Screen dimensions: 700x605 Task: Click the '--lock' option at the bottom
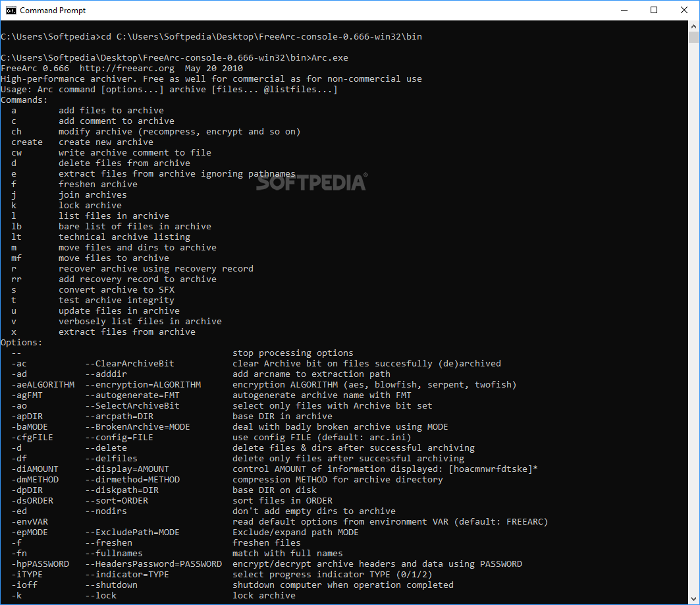101,596
